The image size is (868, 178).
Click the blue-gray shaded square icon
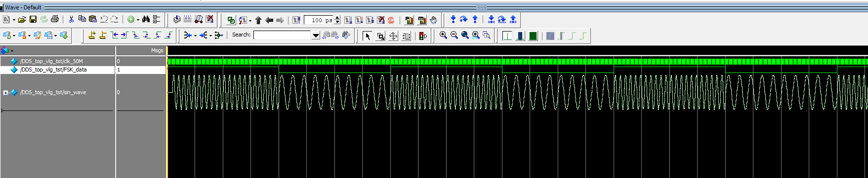coord(550,36)
